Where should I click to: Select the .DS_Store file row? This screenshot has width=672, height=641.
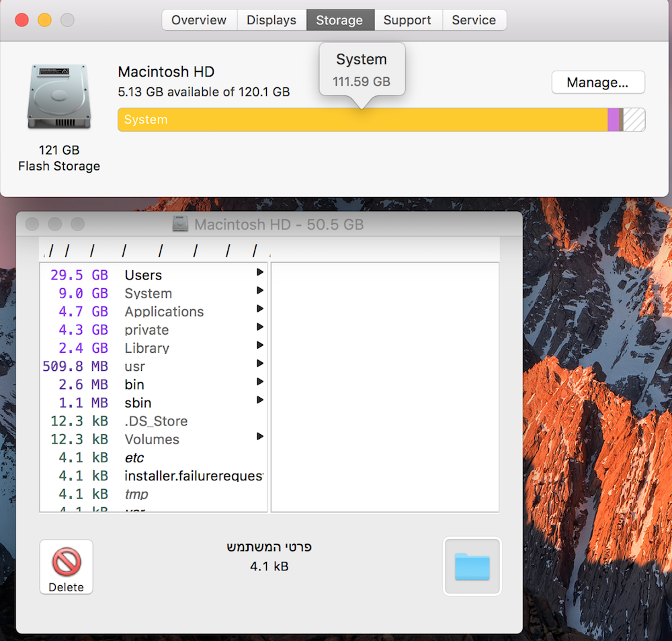153,421
